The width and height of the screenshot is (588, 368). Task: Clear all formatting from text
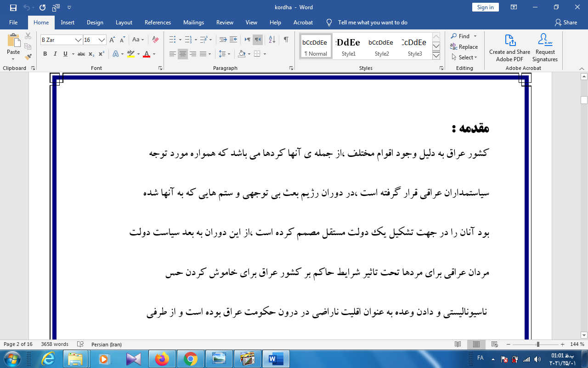tap(155, 40)
